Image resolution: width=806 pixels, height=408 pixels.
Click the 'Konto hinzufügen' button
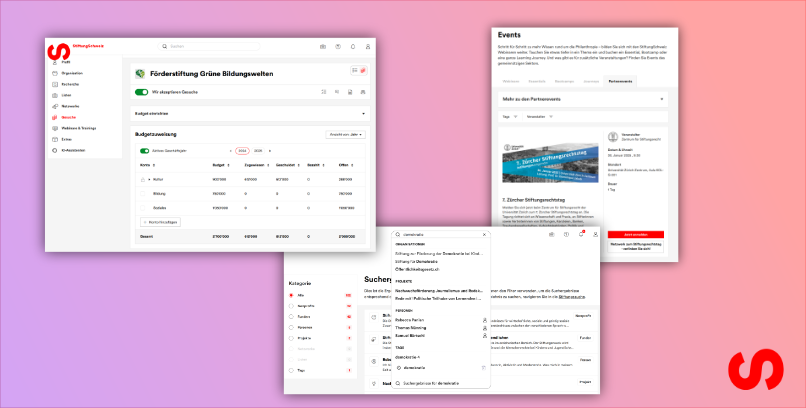[x=159, y=221]
